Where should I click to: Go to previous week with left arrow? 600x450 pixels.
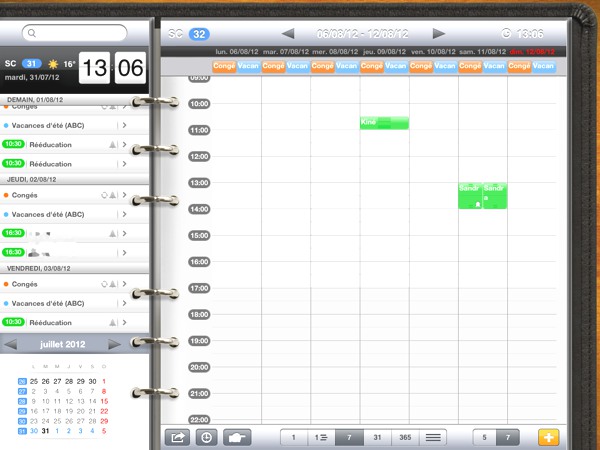pos(288,33)
